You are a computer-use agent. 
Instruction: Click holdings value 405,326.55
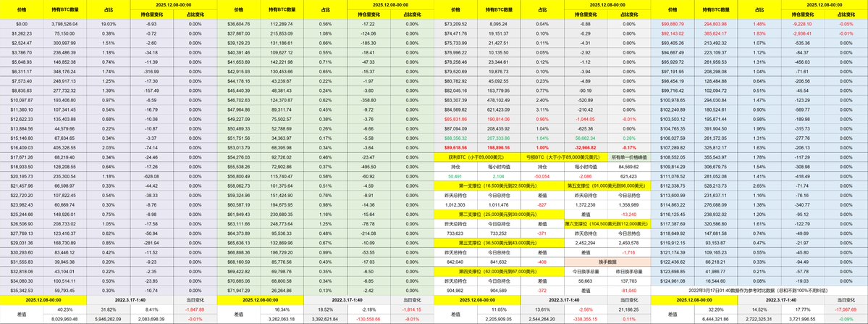pyautogui.click(x=64, y=149)
